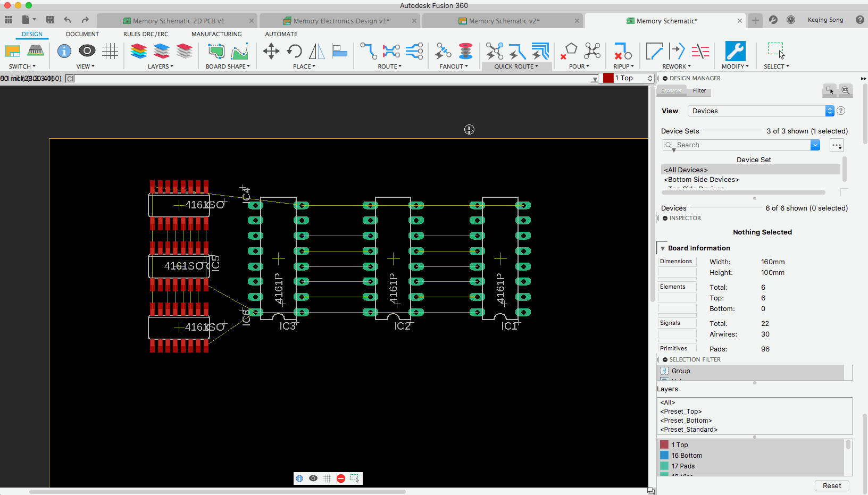The height and width of the screenshot is (495, 868).
Task: Select <Preset_Top> in Layers list
Action: click(681, 412)
